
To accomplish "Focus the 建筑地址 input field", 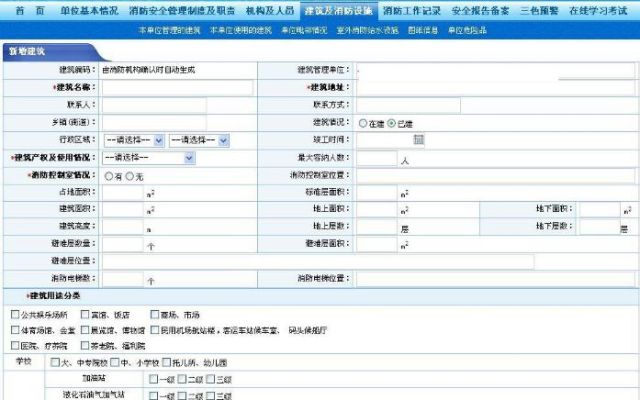I will pos(496,88).
